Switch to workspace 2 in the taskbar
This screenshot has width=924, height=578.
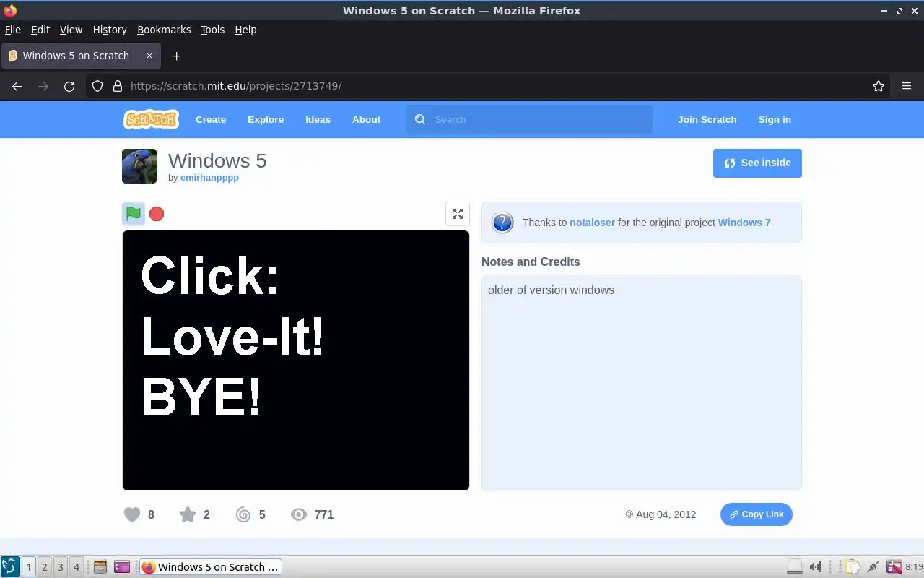(45, 567)
